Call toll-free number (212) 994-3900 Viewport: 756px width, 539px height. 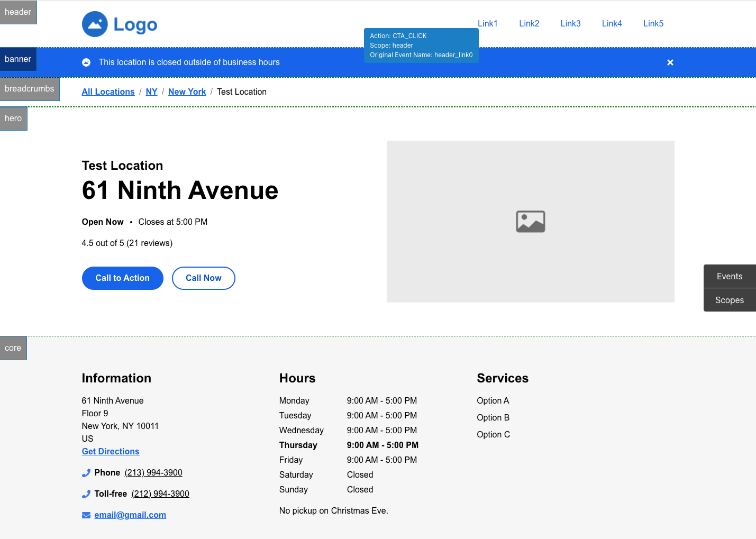tap(160, 494)
